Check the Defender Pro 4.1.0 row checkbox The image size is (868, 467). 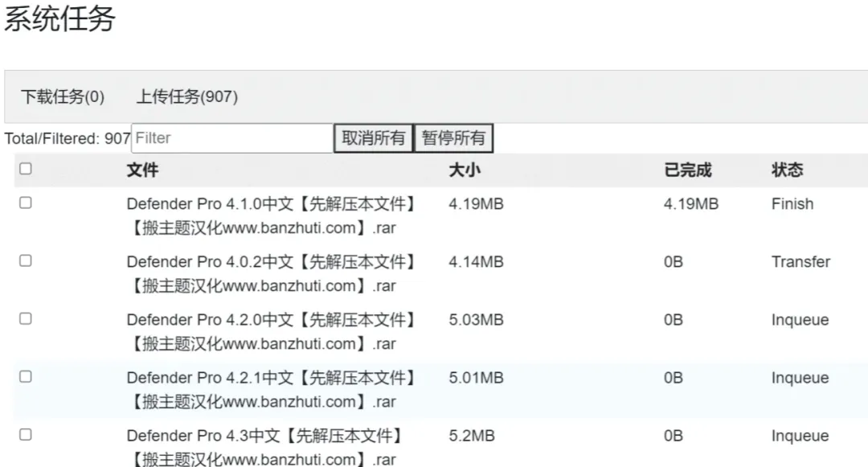[x=26, y=203]
